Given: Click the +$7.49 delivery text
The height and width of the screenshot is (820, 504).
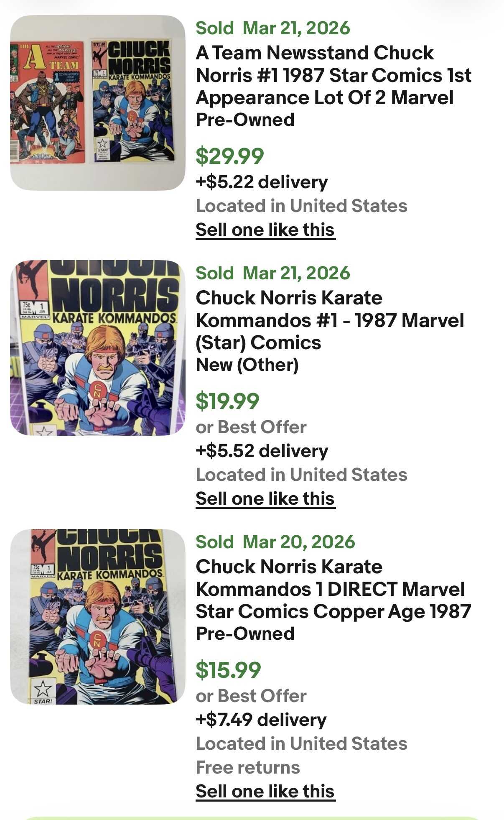Looking at the screenshot, I should pos(261,720).
